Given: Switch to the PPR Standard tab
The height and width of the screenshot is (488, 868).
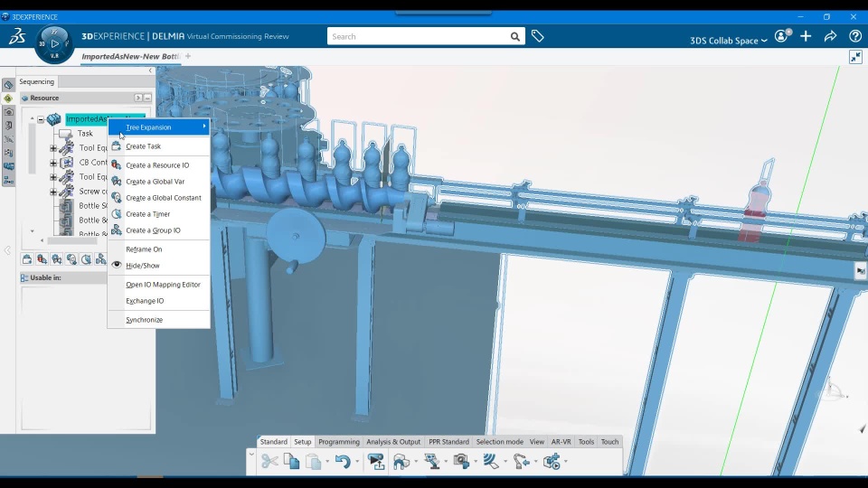Looking at the screenshot, I should coord(448,442).
